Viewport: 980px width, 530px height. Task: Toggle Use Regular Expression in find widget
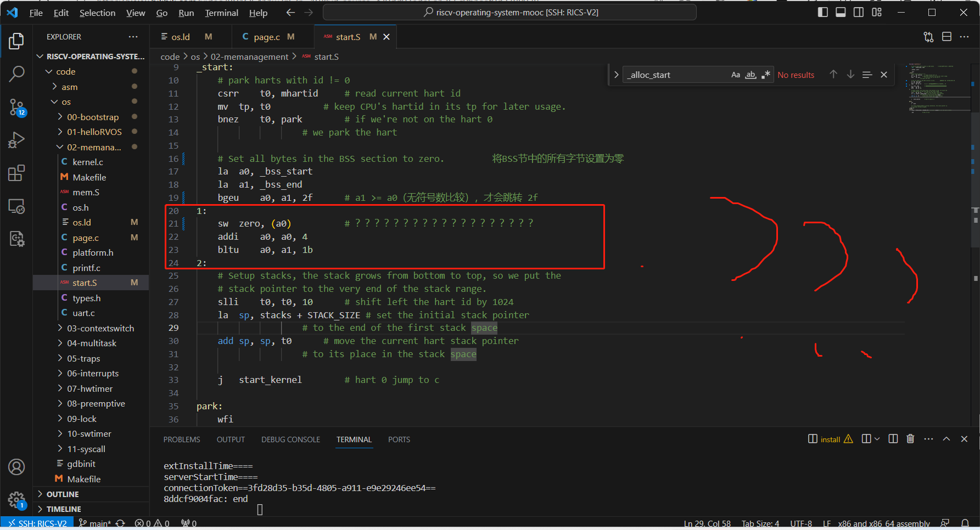[x=766, y=75]
